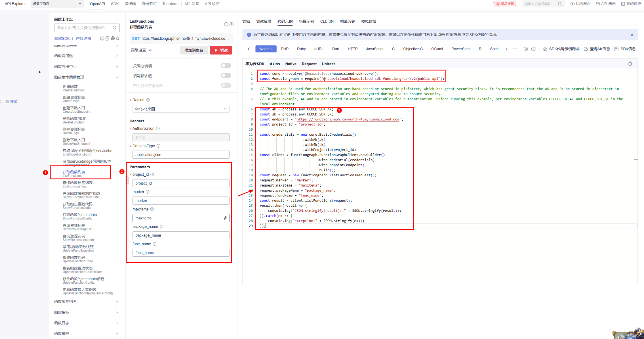
Task: Click the search icon in API search box
Action: click(114, 28)
